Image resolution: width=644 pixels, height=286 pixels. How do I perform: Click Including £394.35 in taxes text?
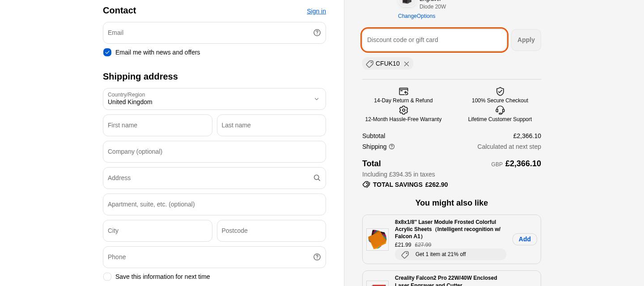398,174
